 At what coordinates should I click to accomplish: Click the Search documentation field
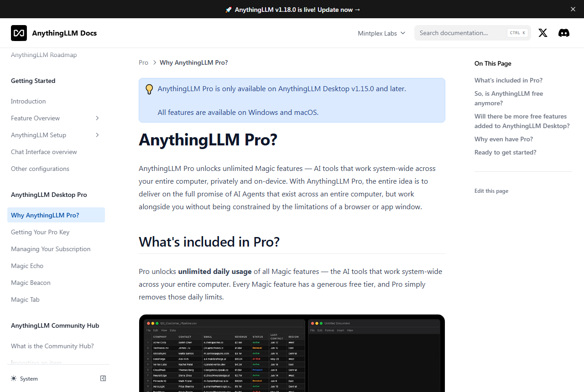pos(473,33)
